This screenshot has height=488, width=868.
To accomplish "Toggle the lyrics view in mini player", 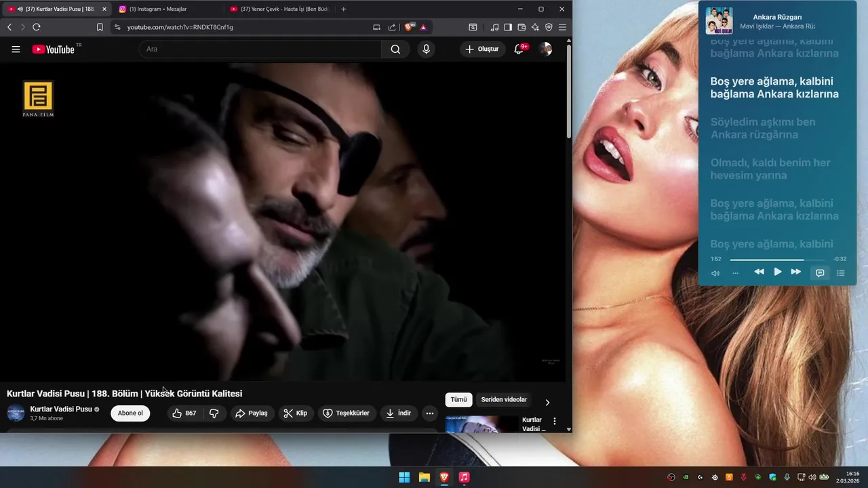I will (820, 272).
